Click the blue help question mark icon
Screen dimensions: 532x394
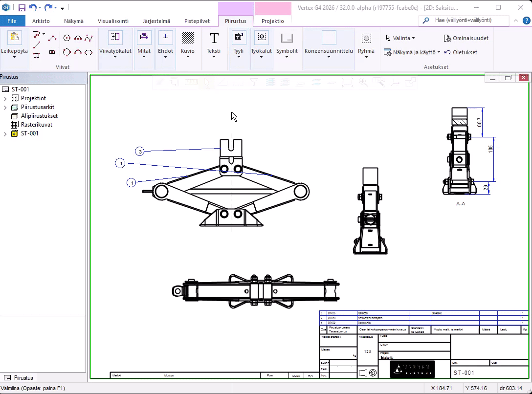pyautogui.click(x=527, y=21)
